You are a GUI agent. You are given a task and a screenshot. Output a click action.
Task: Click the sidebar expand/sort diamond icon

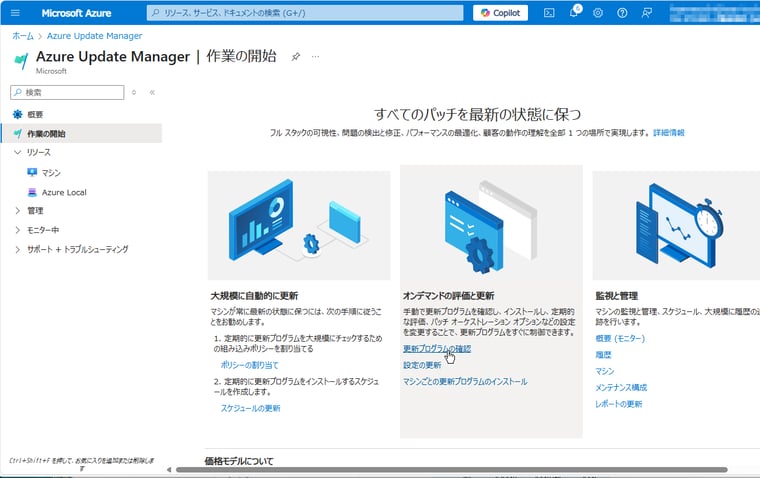tap(134, 92)
